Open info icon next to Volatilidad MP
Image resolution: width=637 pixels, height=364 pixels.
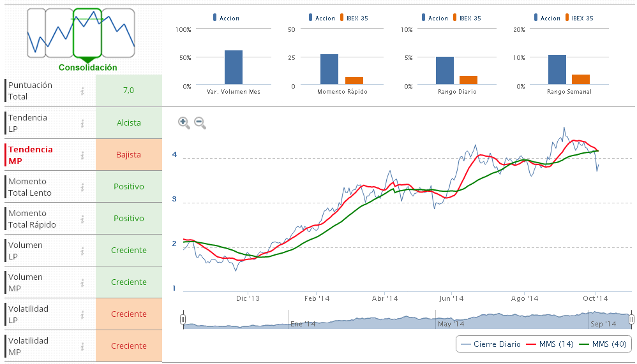pyautogui.click(x=82, y=346)
